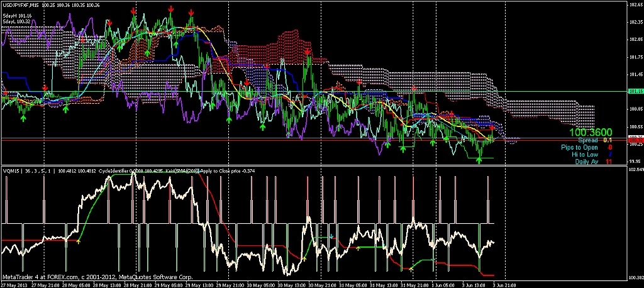Select the cyan down arrow in the indicator window

coord(331,237)
